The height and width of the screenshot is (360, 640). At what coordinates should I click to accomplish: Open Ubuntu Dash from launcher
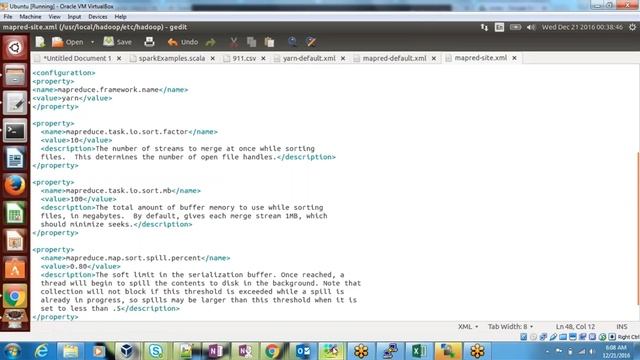pyautogui.click(x=15, y=47)
